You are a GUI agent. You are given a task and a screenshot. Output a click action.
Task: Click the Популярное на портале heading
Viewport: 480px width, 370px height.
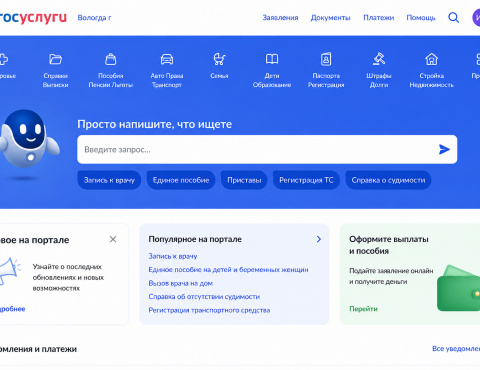tap(195, 239)
